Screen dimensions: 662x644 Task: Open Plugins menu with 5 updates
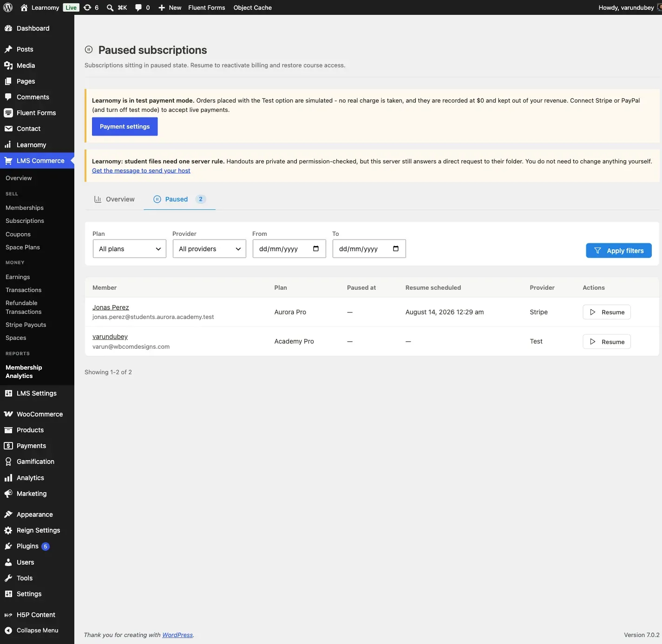point(37,546)
